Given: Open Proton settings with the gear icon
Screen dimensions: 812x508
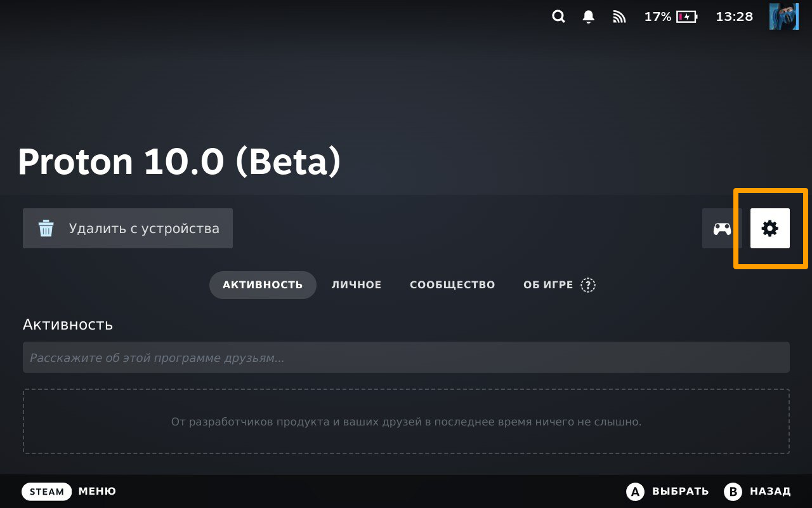Looking at the screenshot, I should click(x=769, y=229).
